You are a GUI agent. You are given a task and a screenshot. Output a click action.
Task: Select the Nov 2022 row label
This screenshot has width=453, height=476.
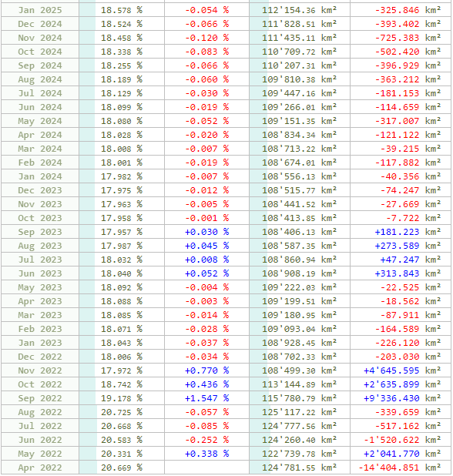[x=40, y=370]
